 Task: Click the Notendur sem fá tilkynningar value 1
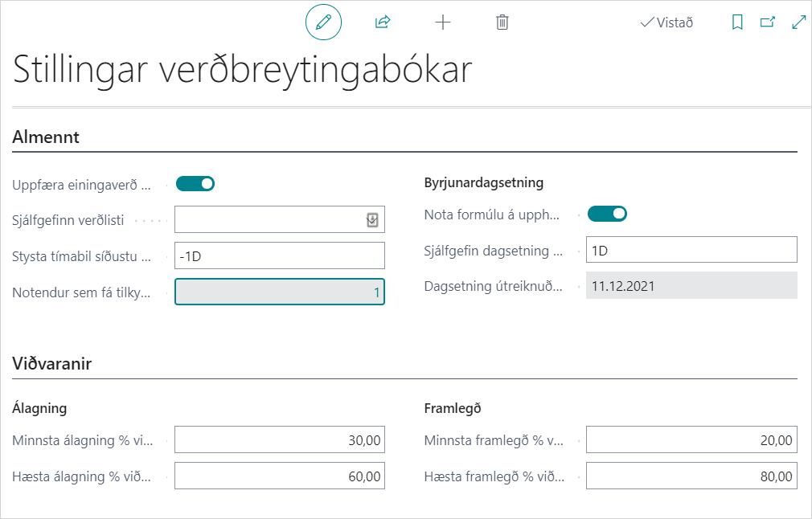[279, 292]
